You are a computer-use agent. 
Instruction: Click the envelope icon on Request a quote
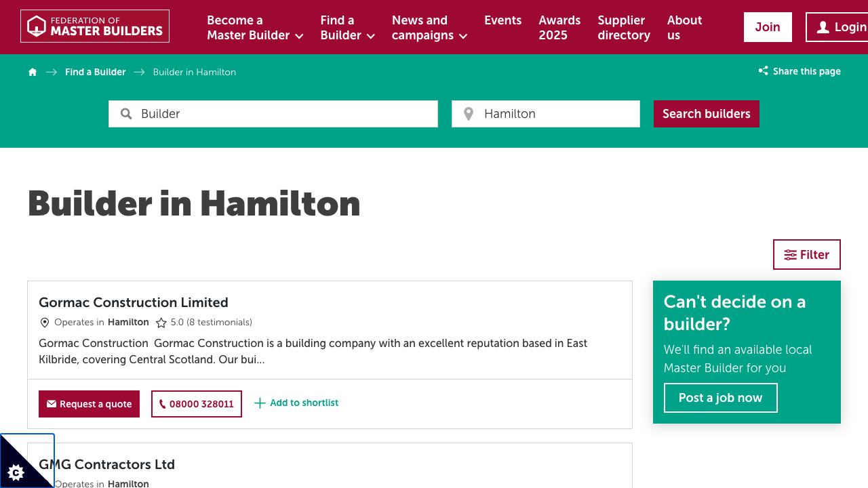pos(50,403)
